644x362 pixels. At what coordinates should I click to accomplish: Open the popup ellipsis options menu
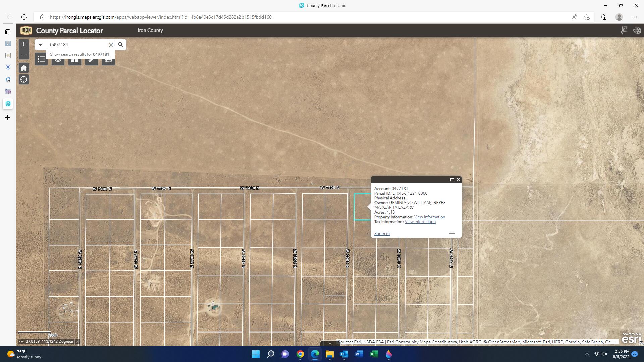[452, 233]
